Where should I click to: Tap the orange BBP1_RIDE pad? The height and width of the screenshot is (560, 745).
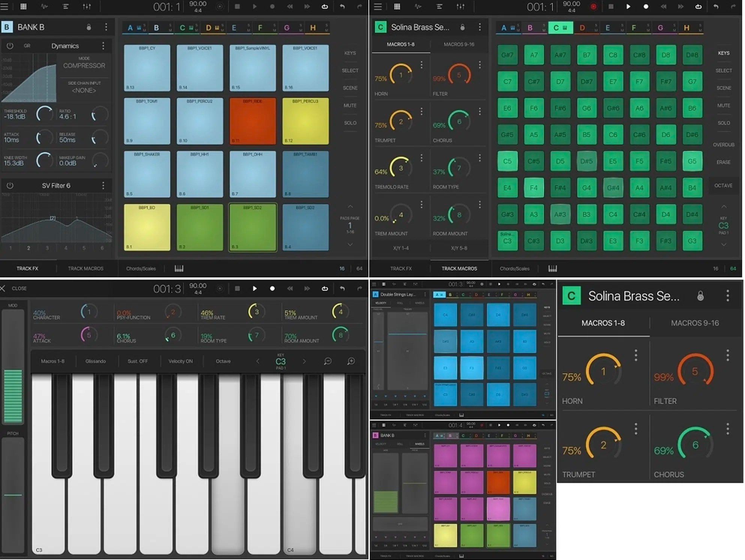[x=252, y=121]
